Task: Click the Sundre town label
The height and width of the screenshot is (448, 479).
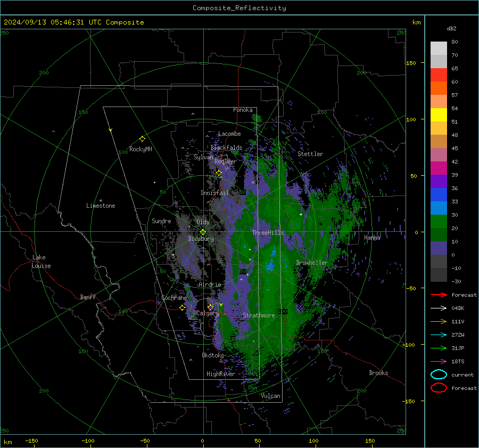Action: tap(161, 221)
